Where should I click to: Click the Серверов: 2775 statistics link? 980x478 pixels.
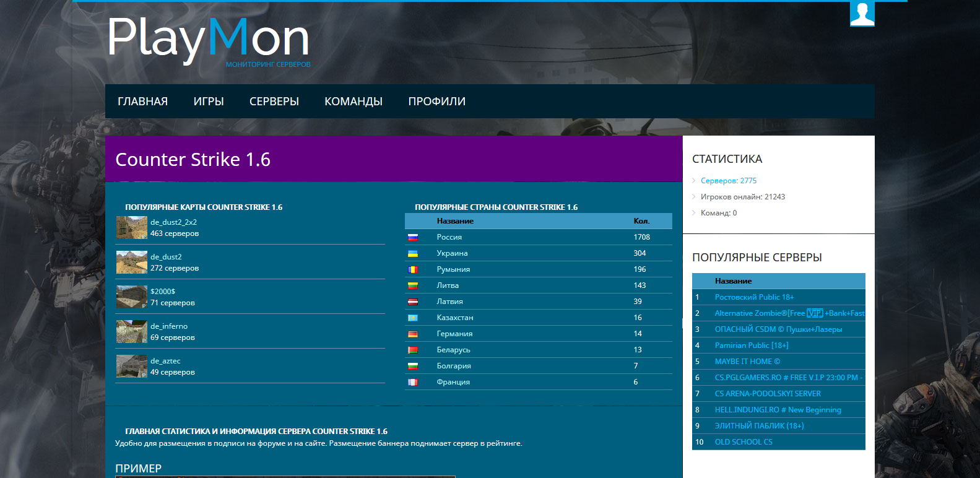(x=729, y=181)
